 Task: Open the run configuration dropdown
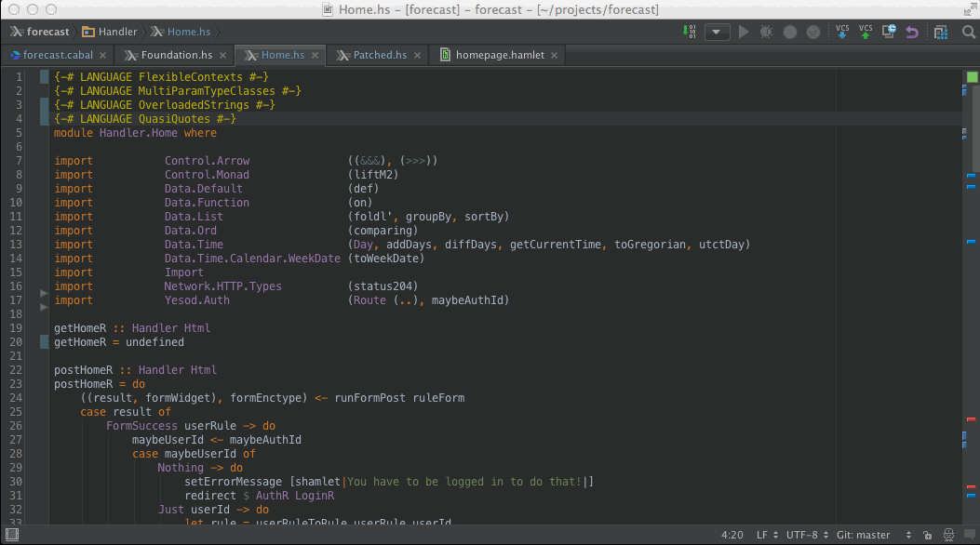point(717,32)
